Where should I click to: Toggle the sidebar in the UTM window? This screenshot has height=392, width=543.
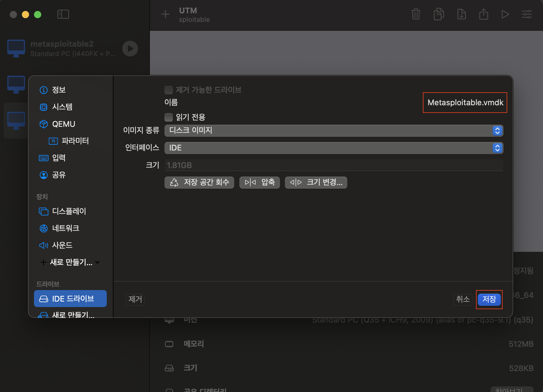pos(63,14)
